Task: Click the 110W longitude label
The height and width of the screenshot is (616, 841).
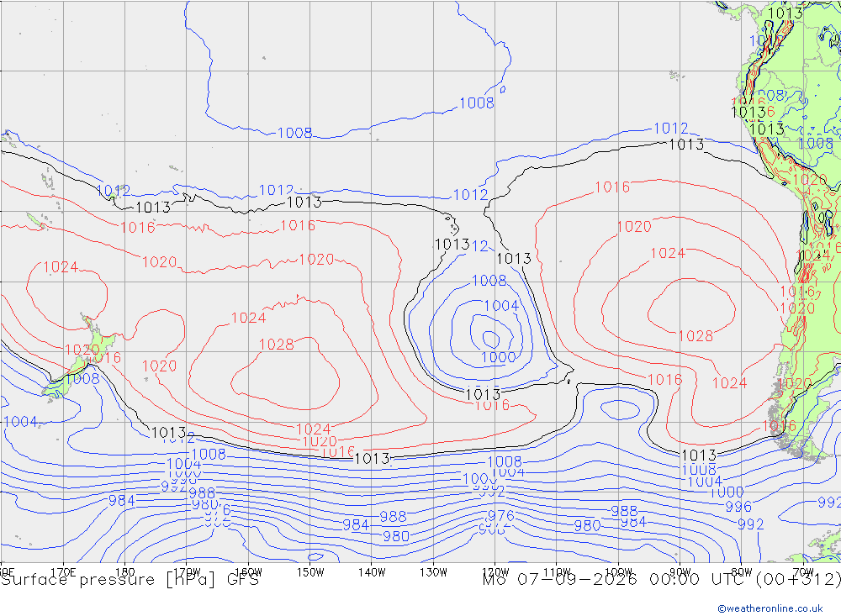Action: pyautogui.click(x=557, y=572)
